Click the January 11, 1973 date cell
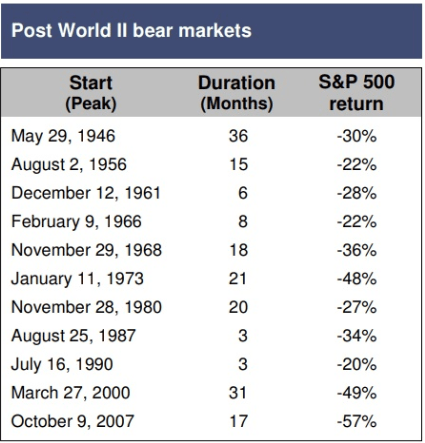425x443 pixels. pos(77,279)
